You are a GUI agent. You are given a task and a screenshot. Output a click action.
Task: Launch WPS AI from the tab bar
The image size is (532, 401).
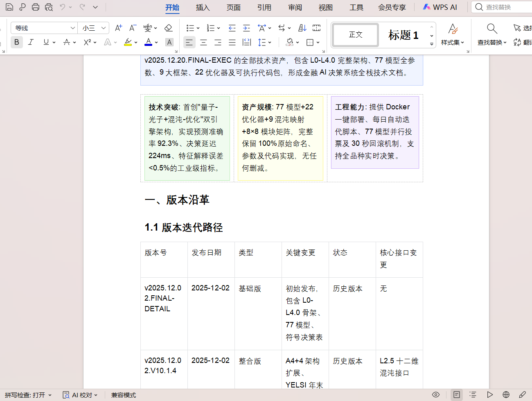coord(440,7)
